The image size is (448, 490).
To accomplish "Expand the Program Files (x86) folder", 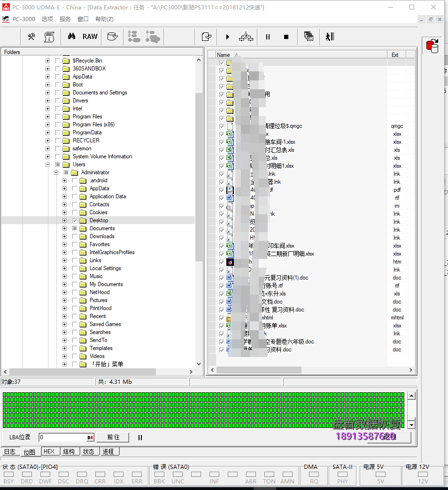I will 47,124.
